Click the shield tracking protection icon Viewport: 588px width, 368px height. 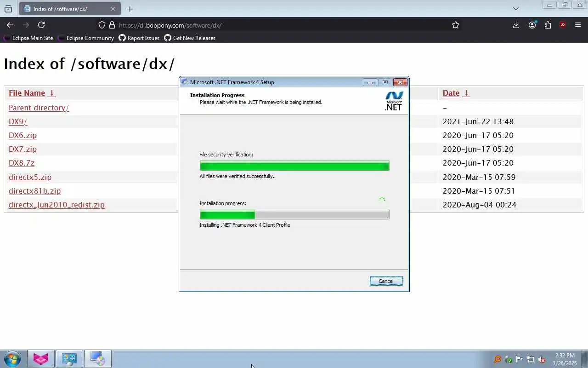102,25
